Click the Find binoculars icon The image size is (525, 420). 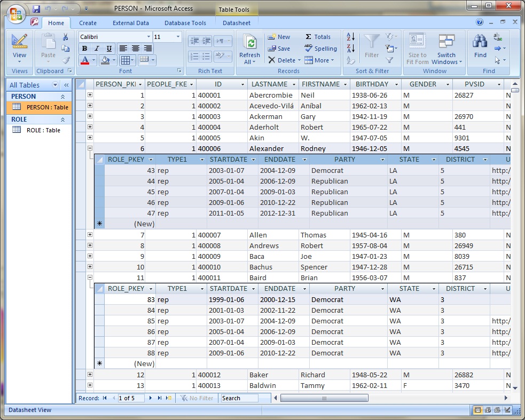[480, 42]
